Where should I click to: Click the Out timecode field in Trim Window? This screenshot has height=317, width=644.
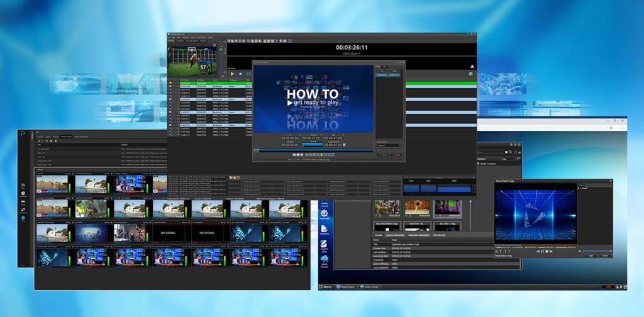coord(333,138)
